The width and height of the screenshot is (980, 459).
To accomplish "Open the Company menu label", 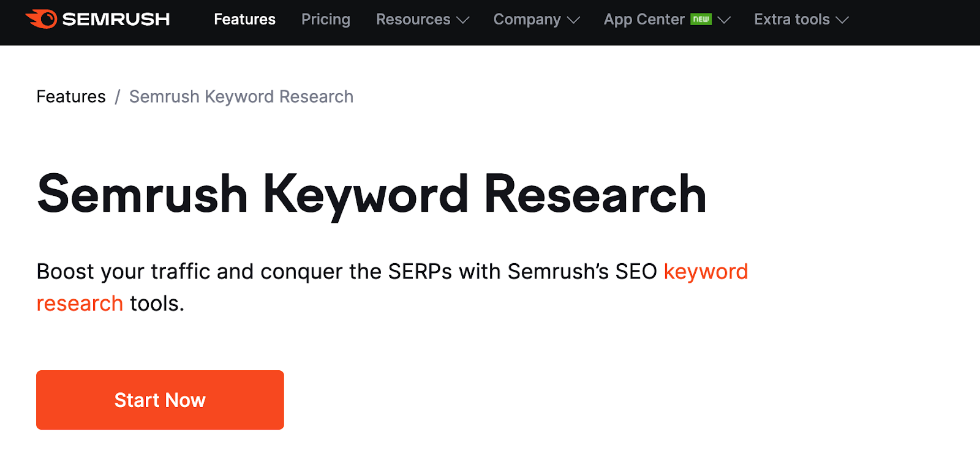I will pyautogui.click(x=527, y=20).
